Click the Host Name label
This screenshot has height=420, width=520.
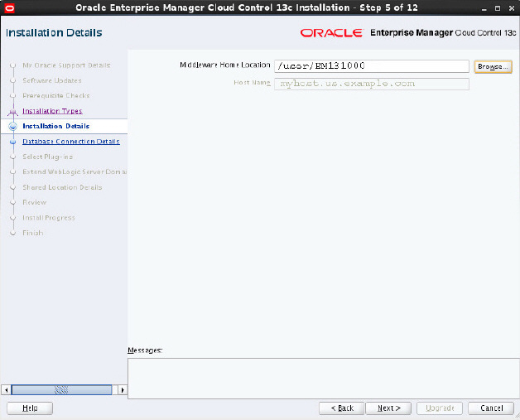click(x=252, y=83)
